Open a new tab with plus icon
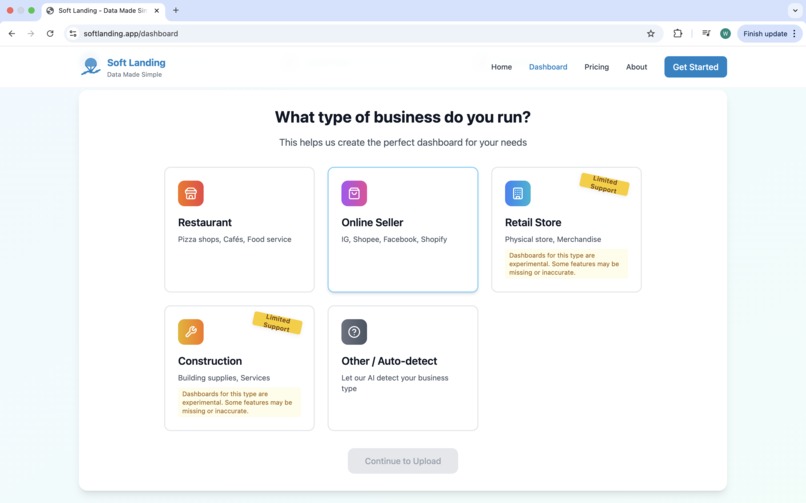The height and width of the screenshot is (503, 806). (176, 10)
